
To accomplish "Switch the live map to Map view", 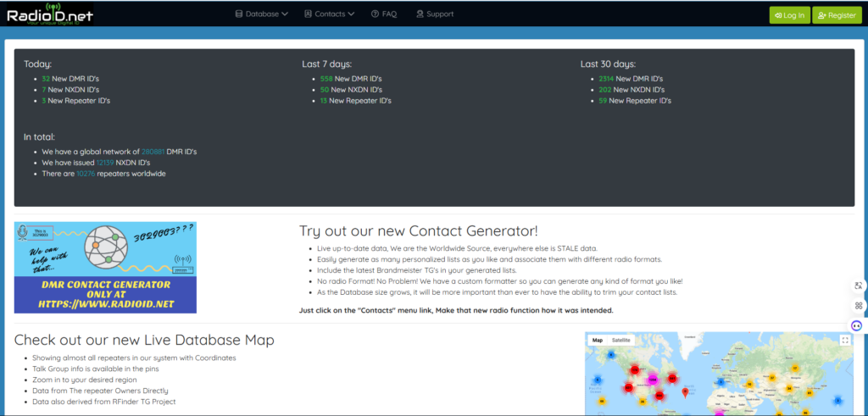I will (598, 341).
